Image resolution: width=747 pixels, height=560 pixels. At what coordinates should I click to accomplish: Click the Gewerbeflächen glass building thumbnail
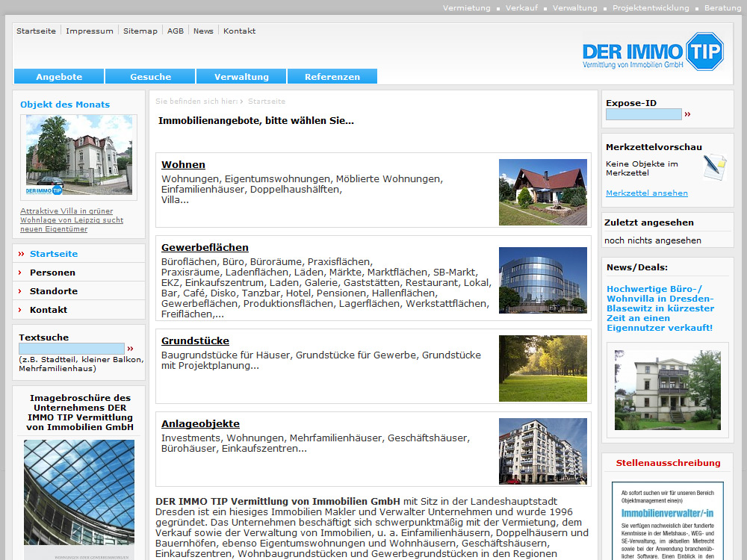coord(543,280)
